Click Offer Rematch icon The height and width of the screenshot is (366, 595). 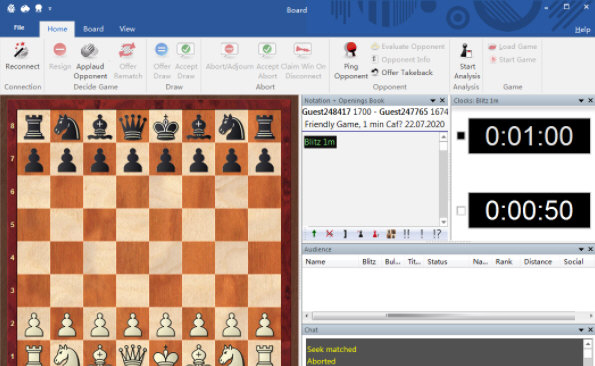point(128,50)
